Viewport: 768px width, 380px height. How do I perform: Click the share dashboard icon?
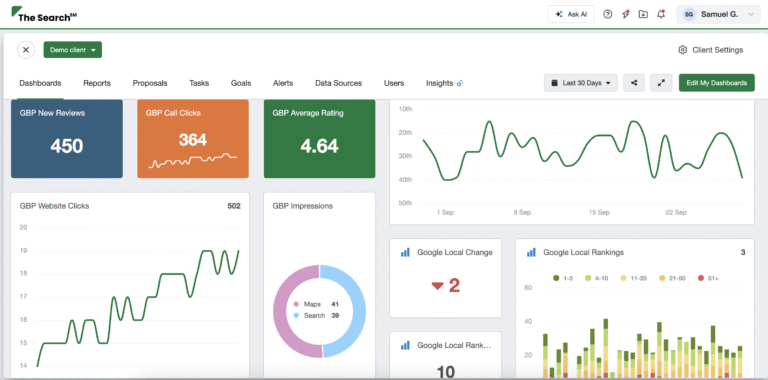coord(634,83)
